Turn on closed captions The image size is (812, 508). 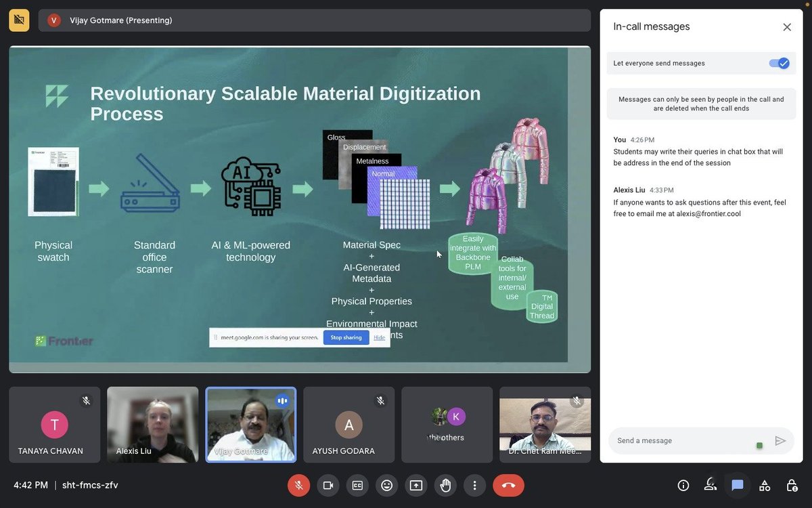pyautogui.click(x=357, y=485)
